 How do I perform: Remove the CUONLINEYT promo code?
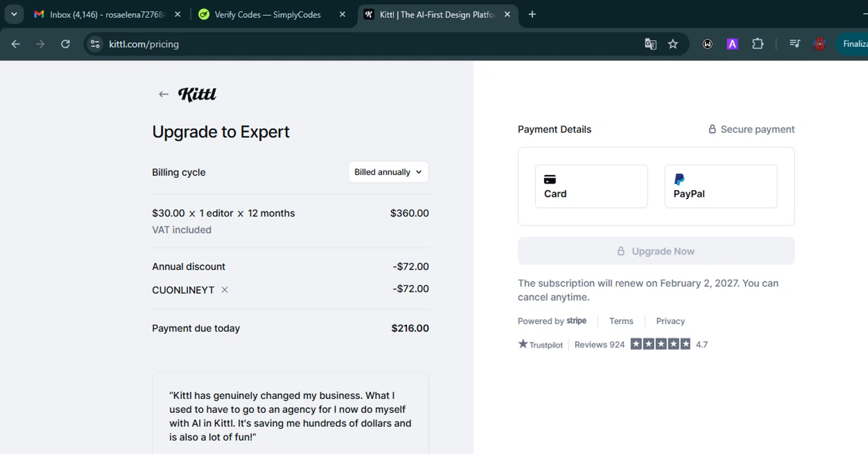coord(225,290)
